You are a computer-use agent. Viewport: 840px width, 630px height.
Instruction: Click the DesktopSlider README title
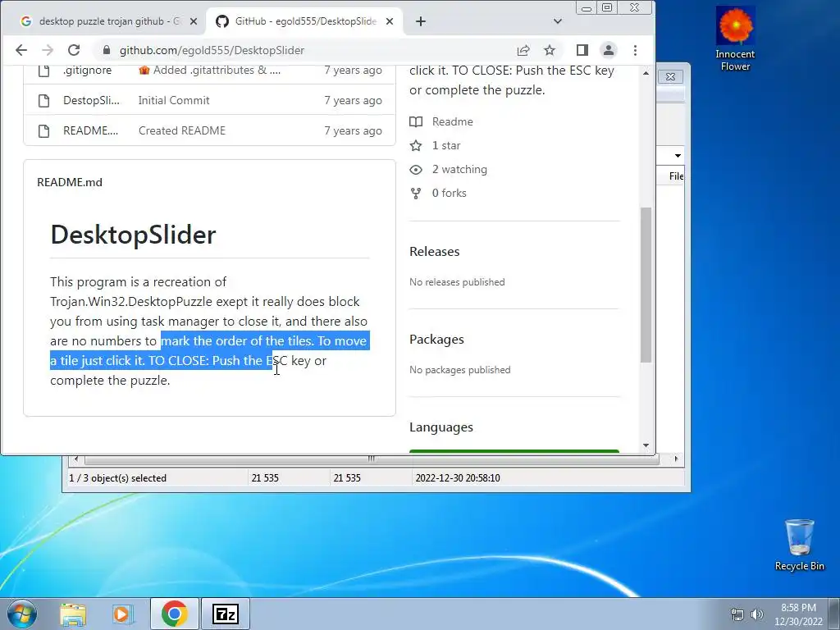click(133, 235)
